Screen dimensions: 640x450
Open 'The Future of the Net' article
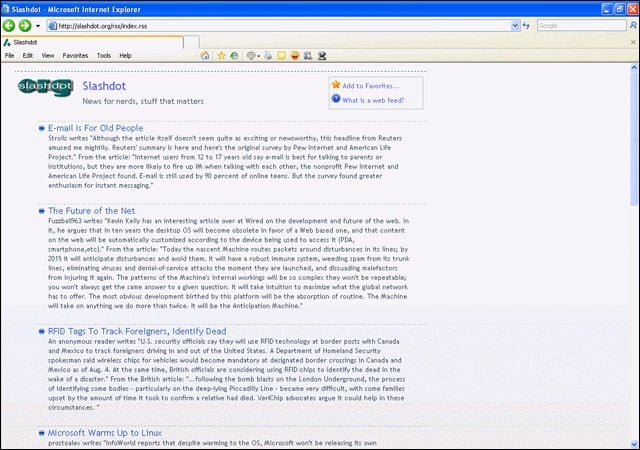91,211
